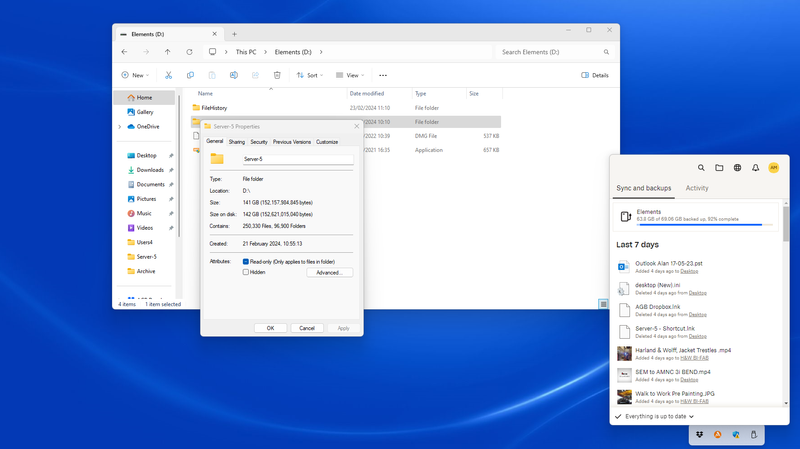Screen dimensions: 800x449
Task: Switch to the details list view icon
Action: pos(603,304)
